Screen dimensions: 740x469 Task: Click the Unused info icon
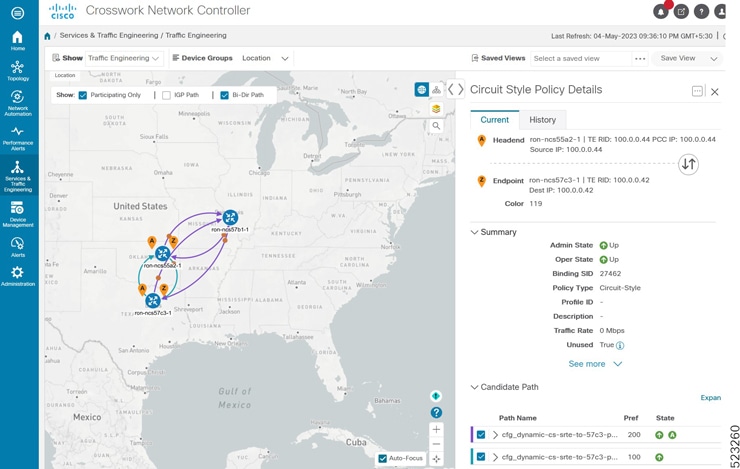(620, 345)
